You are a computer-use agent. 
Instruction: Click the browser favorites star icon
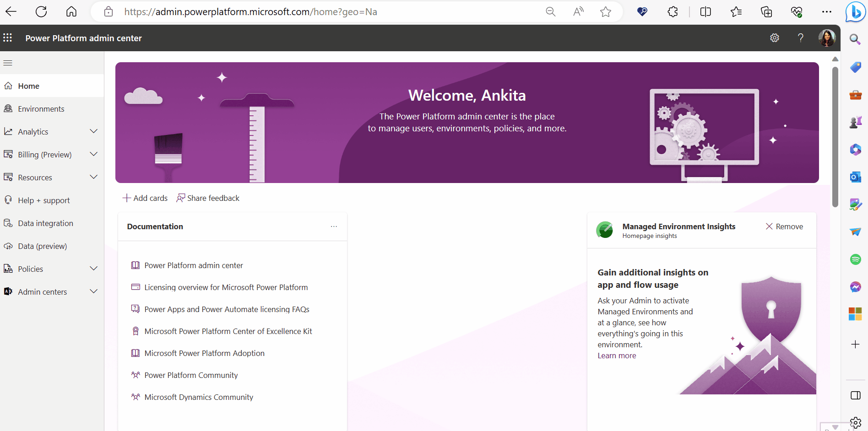tap(605, 12)
